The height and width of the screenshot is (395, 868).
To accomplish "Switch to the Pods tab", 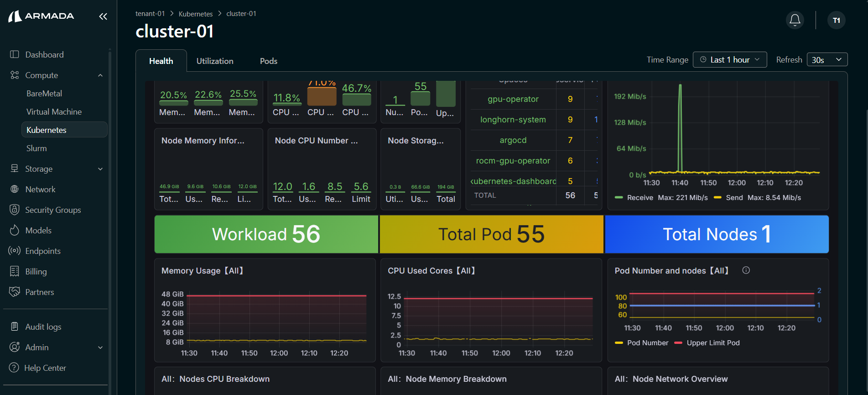I will (269, 61).
